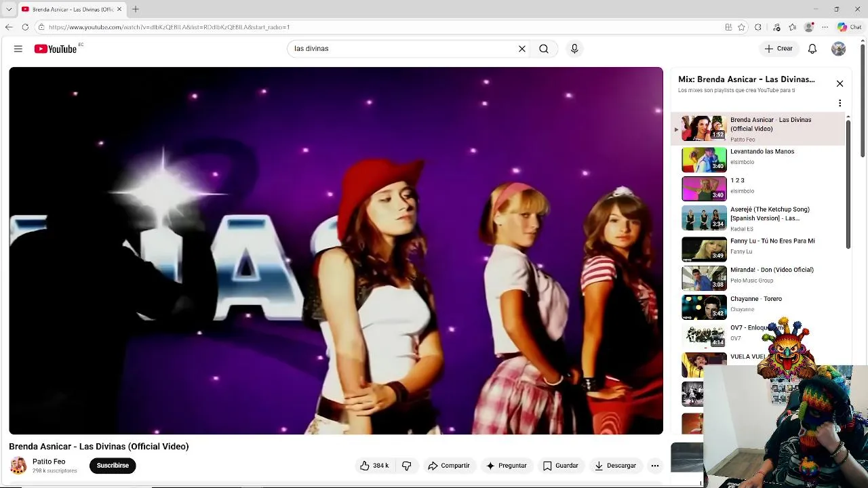
Task: Open browser profile avatar
Action: (808, 27)
